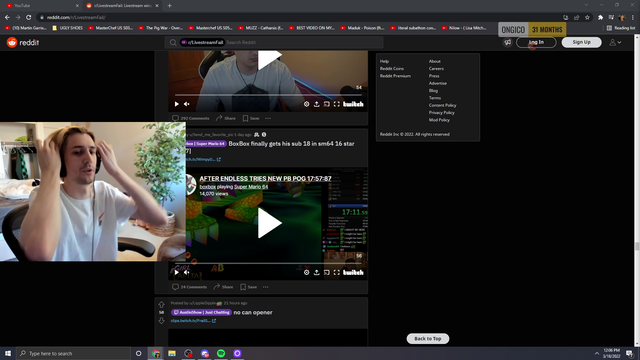Open Super Mario 64 game link in clip
The height and width of the screenshot is (360, 640).
click(x=251, y=187)
